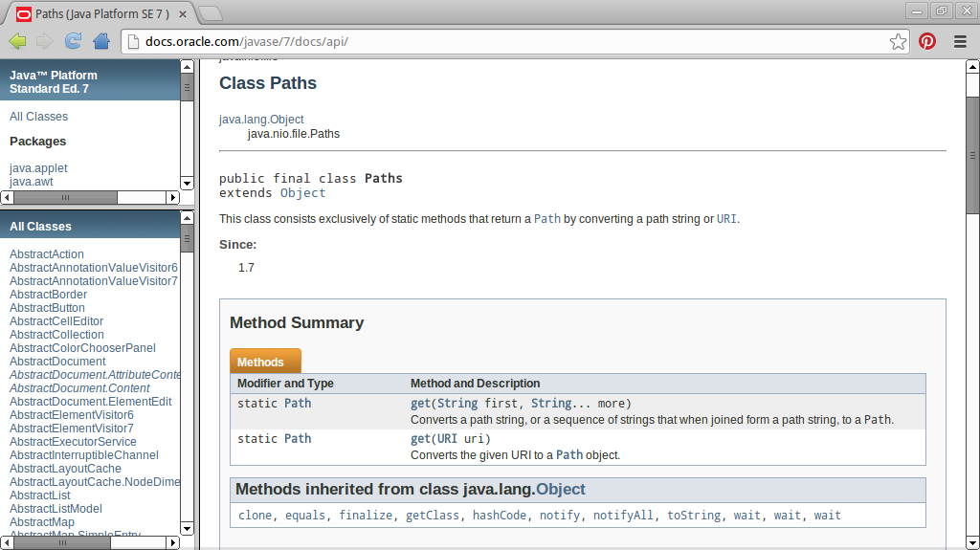Open the inherited hashCode method

point(500,516)
